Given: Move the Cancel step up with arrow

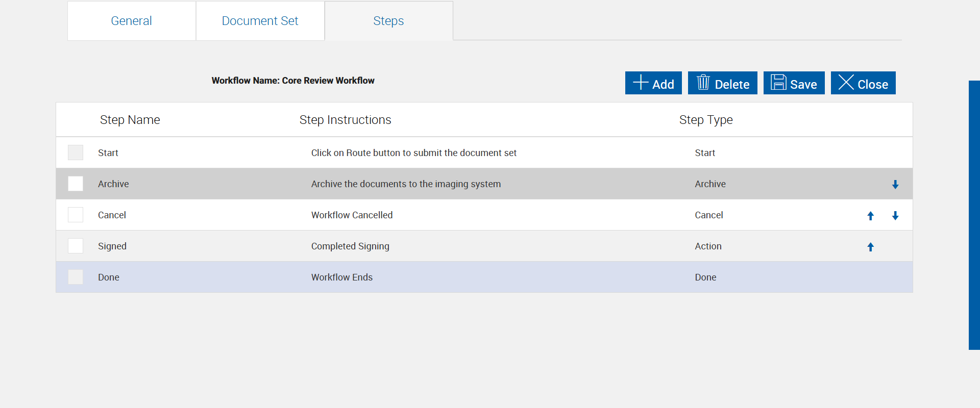Looking at the screenshot, I should point(871,216).
